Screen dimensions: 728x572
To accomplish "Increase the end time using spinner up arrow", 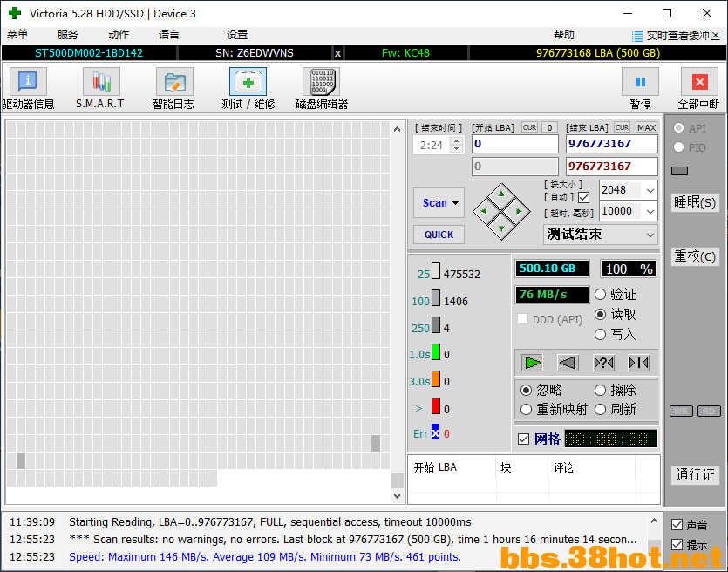I will 457,140.
